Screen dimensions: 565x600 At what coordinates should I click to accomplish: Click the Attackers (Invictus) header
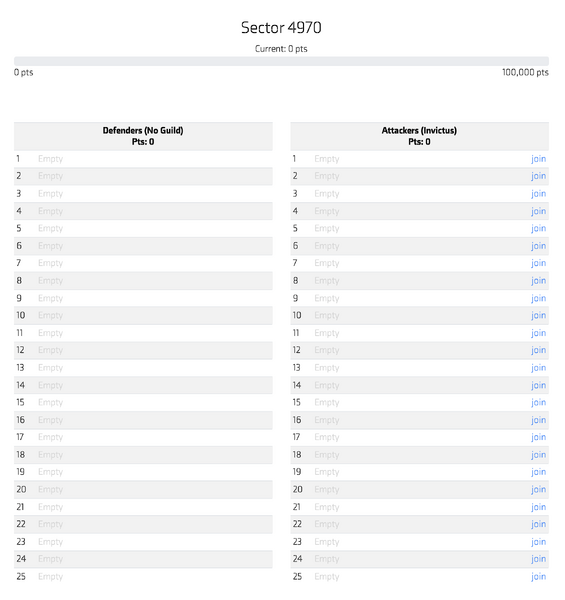coord(419,136)
